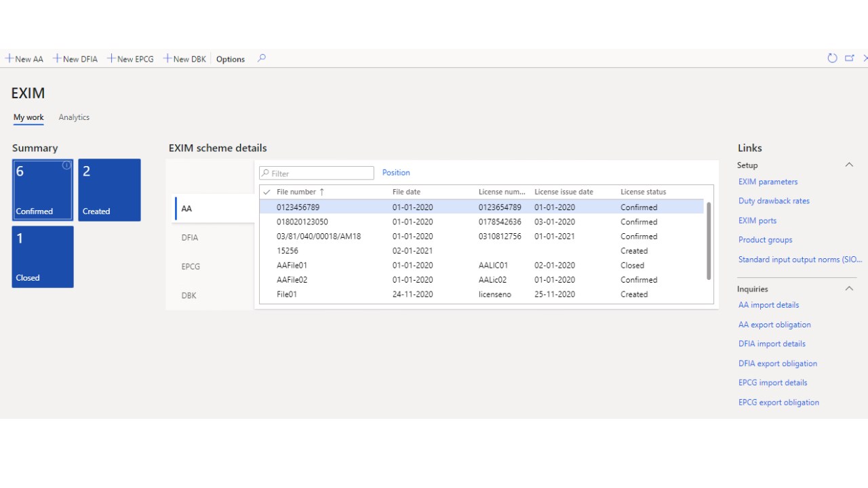Switch to the Analytics tab
The image size is (868, 488).
click(74, 117)
